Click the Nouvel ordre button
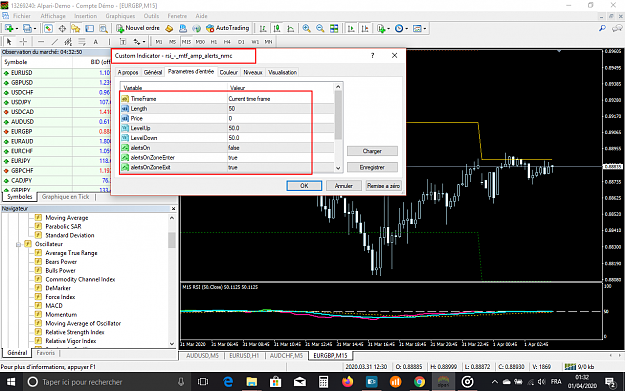The image size is (625, 391). tap(138, 28)
